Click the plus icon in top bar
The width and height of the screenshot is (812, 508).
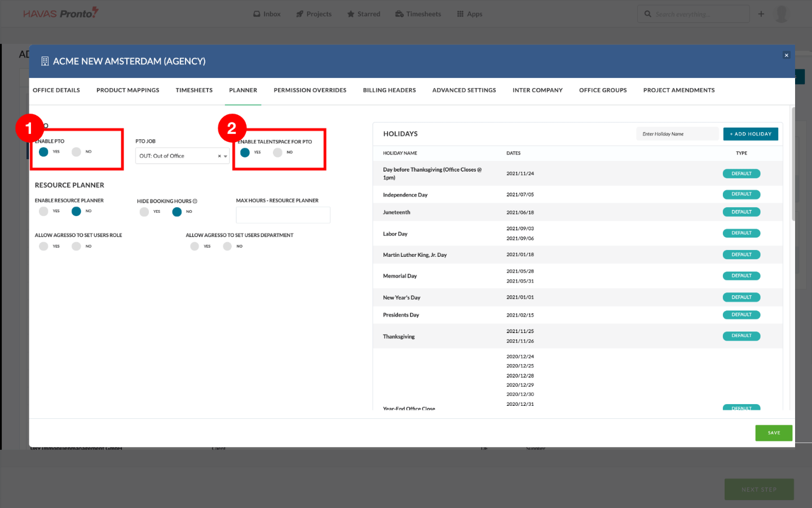[761, 14]
